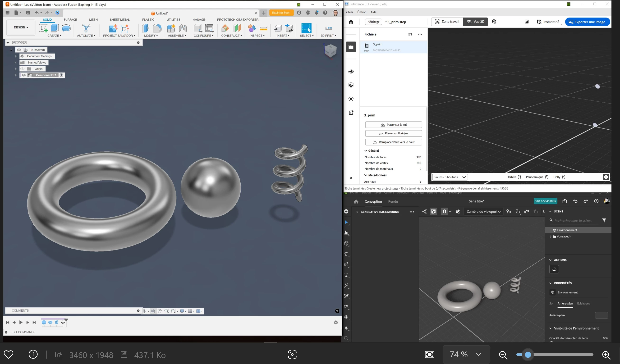Click Fusion notifications bell icon

click(x=317, y=13)
